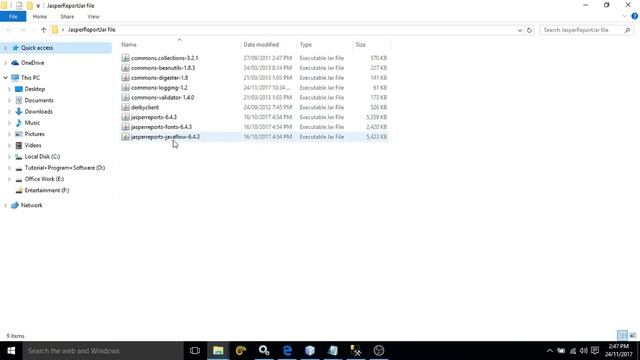The height and width of the screenshot is (360, 640).
Task: Open Explorer help question mark icon
Action: [x=634, y=16]
